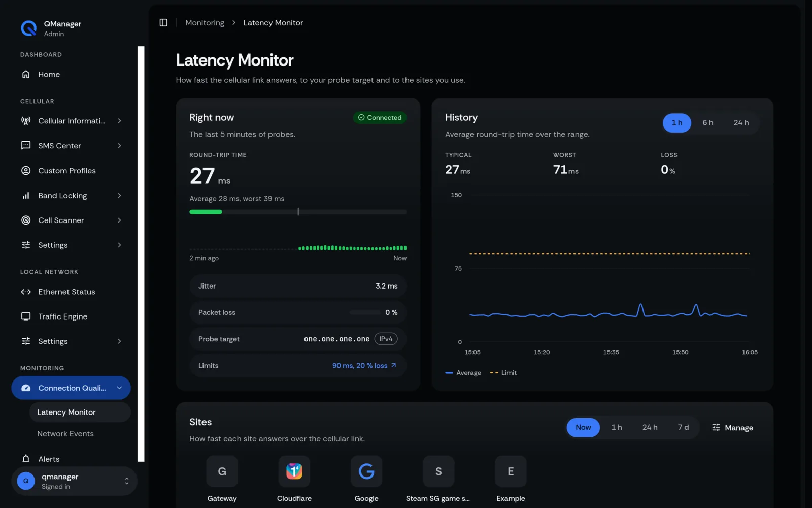
Task: Expand Cellular Settings chevron
Action: 120,245
